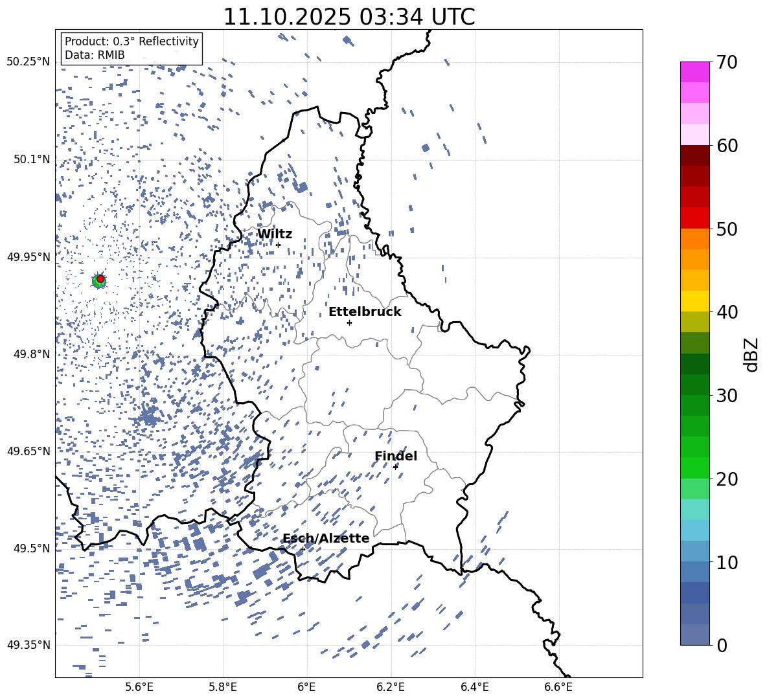This screenshot has width=767, height=700.
Task: Click the 6.2°E longitude label
Action: coord(391,687)
